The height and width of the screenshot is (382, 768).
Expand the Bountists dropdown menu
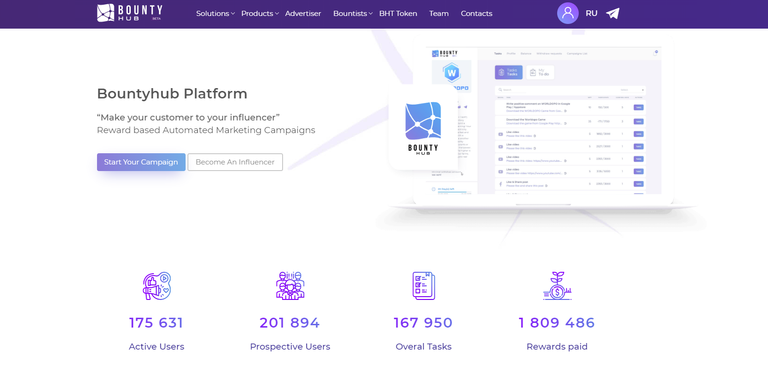point(353,14)
